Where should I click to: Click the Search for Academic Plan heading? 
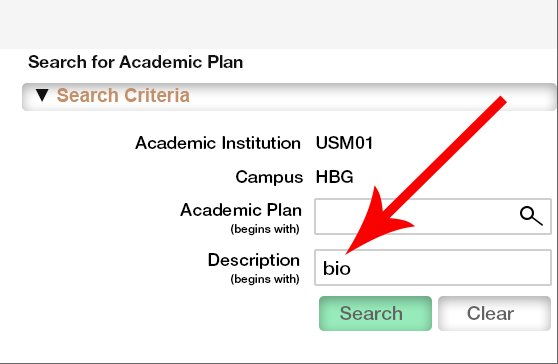(136, 62)
